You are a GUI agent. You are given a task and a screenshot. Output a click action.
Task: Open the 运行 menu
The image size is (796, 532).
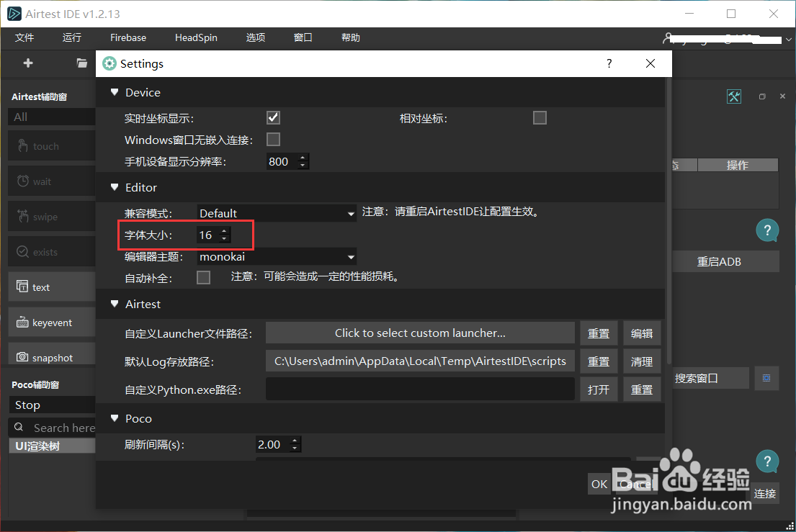pos(71,37)
